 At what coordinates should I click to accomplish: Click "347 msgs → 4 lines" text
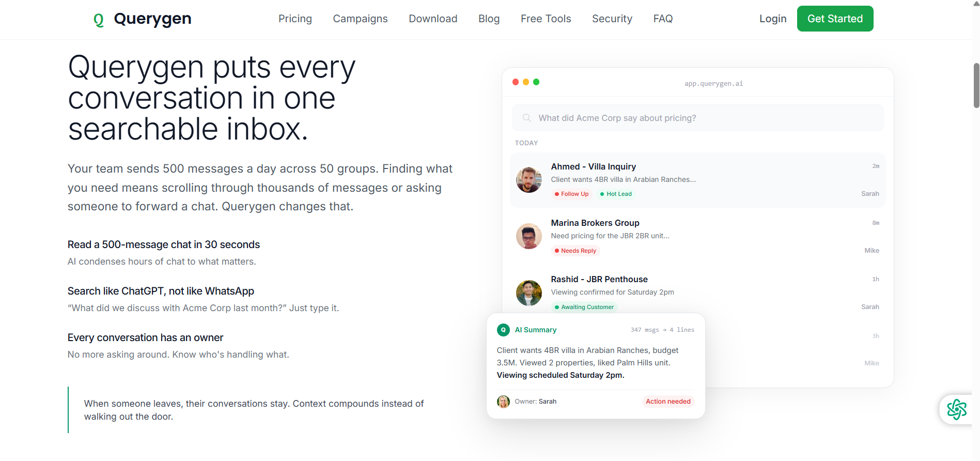662,330
